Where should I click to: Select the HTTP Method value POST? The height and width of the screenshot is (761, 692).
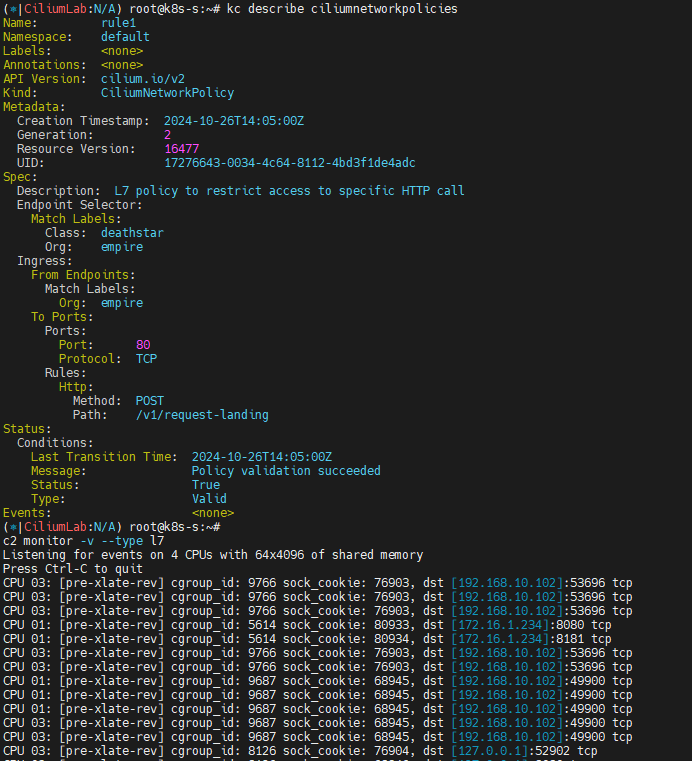pos(150,401)
